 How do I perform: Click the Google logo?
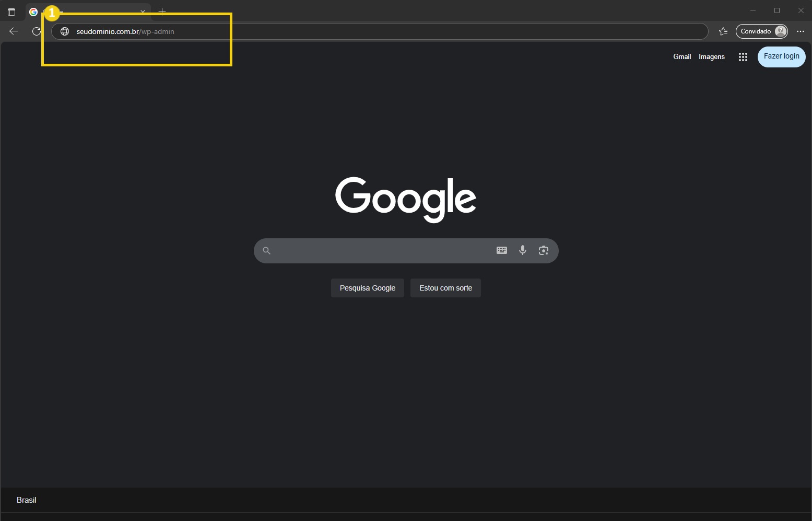coord(406,199)
